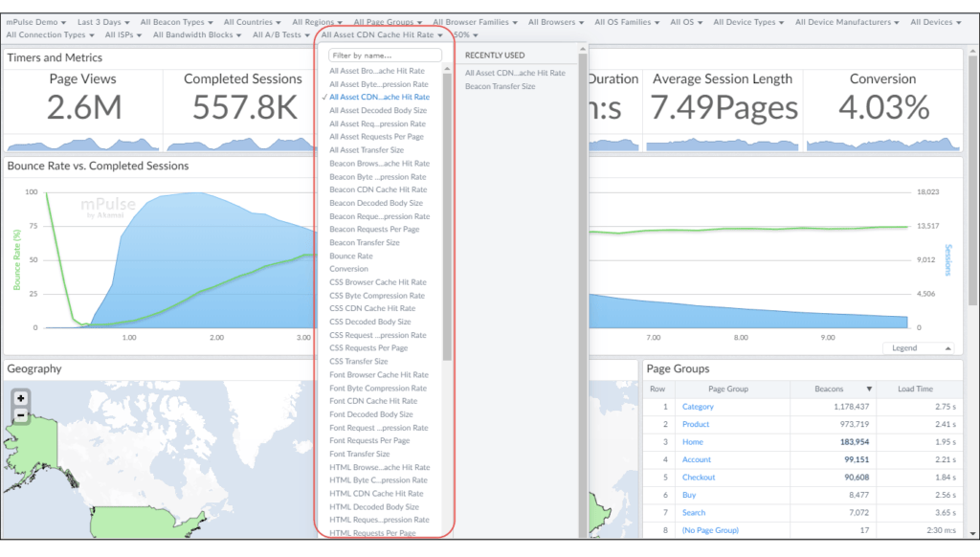Select All Asset Decoded Body Size
Viewport: 980px width, 557px height.
coord(378,111)
